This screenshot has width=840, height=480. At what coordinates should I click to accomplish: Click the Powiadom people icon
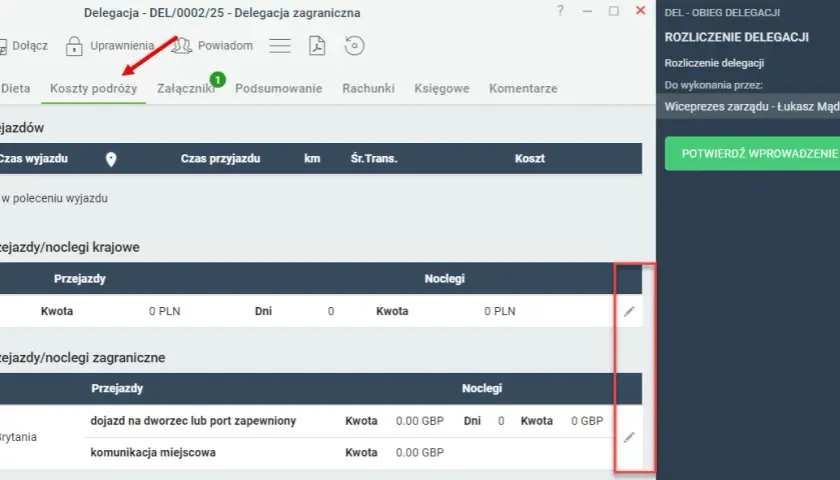(182, 46)
